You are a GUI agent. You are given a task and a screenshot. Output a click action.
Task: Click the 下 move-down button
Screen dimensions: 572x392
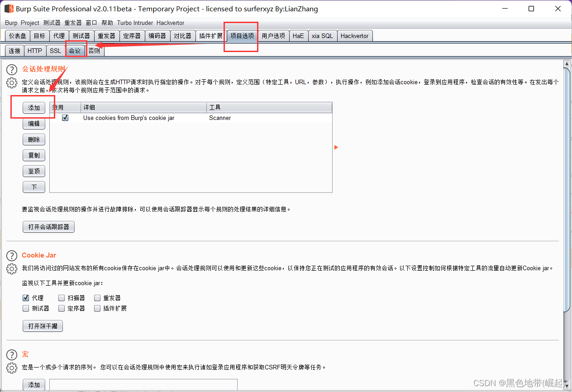34,187
